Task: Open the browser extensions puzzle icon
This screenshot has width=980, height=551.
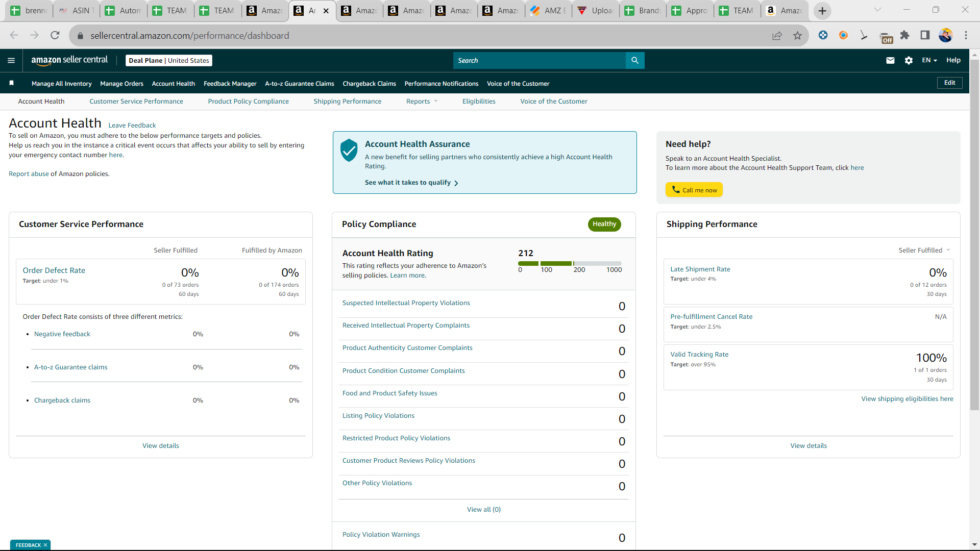Action: pyautogui.click(x=904, y=35)
